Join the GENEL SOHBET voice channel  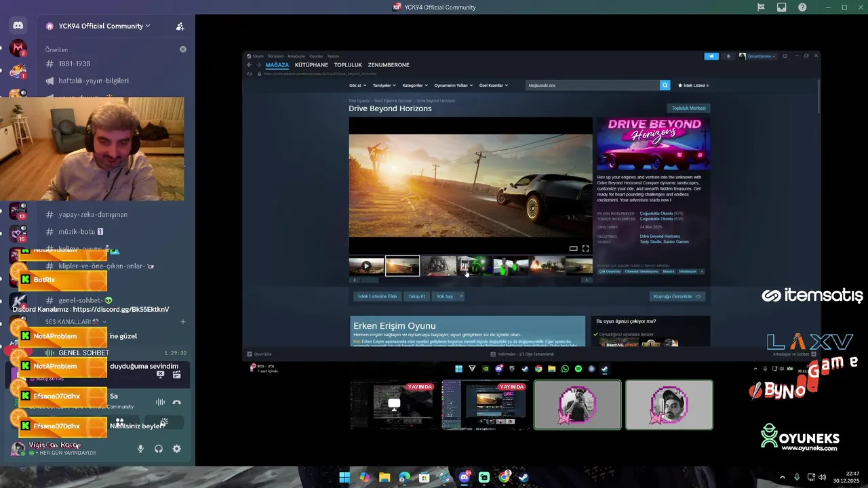[x=83, y=353]
